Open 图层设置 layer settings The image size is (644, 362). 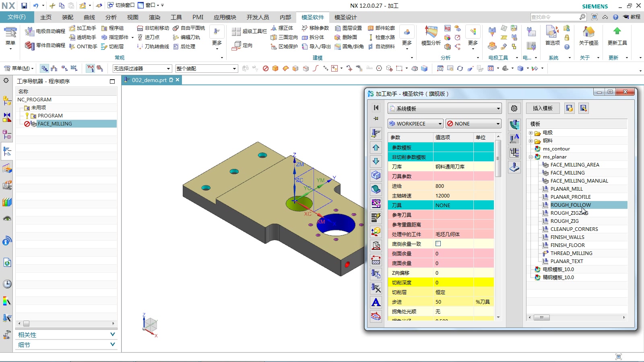click(348, 28)
